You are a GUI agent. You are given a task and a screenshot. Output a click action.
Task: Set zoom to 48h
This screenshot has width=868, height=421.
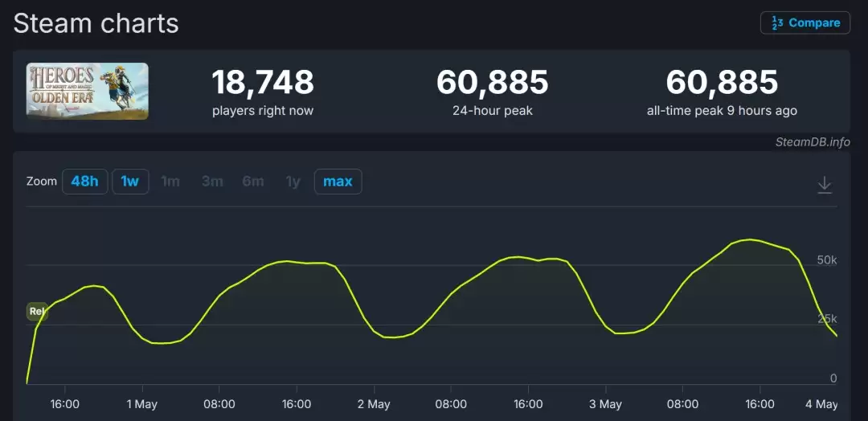pos(84,182)
